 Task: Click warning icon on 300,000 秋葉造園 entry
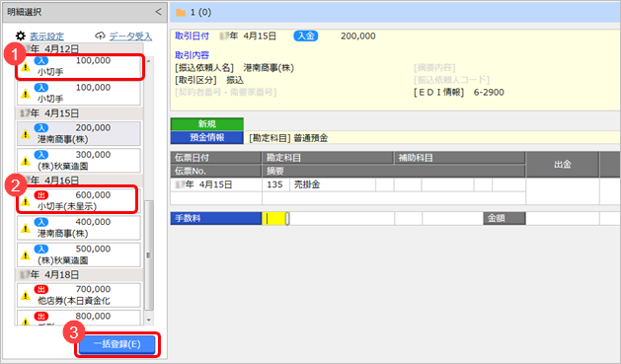pyautogui.click(x=26, y=161)
